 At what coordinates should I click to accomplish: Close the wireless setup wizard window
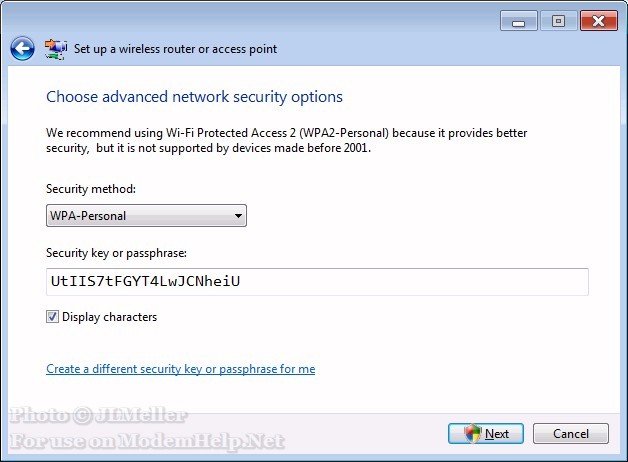coord(598,20)
